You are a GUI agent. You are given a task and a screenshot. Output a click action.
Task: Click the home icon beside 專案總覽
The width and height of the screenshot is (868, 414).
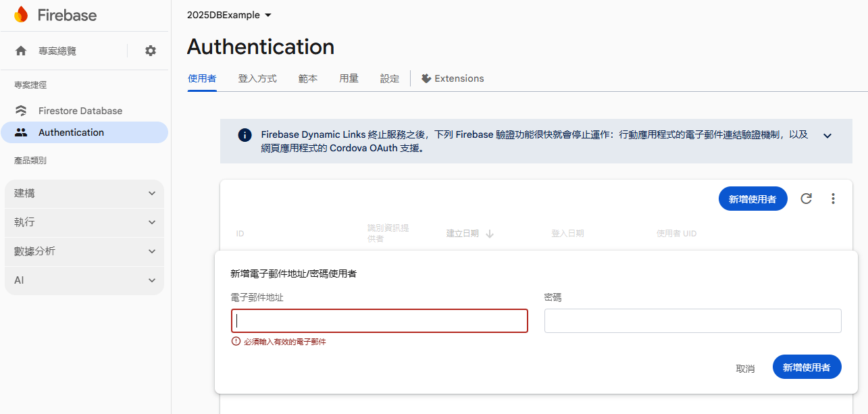21,51
